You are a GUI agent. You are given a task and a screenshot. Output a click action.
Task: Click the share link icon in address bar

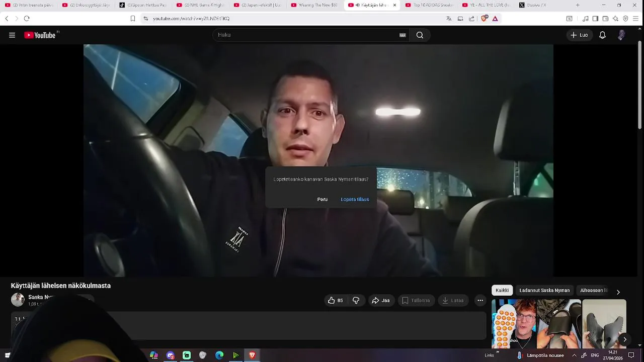coord(471,19)
